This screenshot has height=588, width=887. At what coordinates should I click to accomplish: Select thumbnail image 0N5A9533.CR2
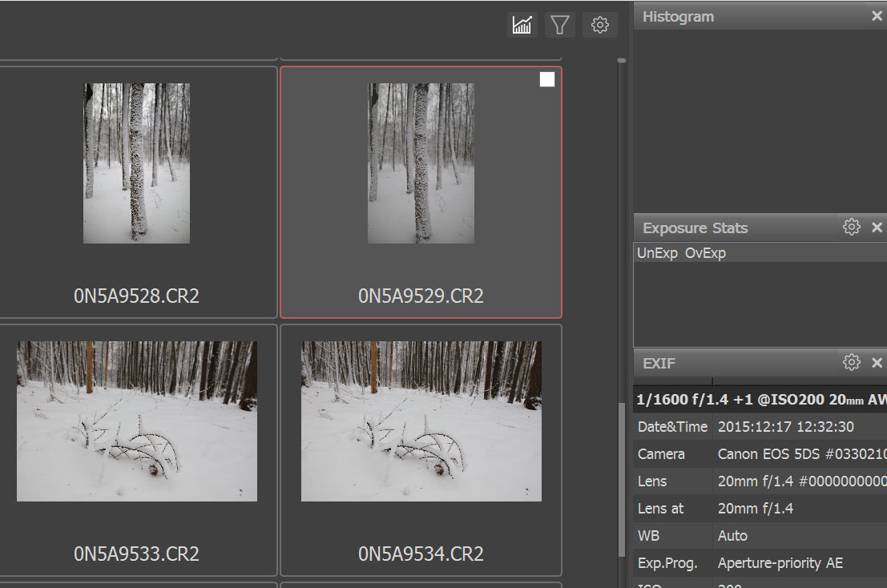click(137, 421)
